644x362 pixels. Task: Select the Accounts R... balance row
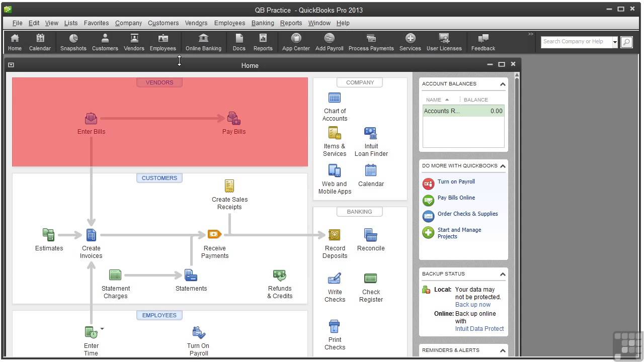[463, 111]
